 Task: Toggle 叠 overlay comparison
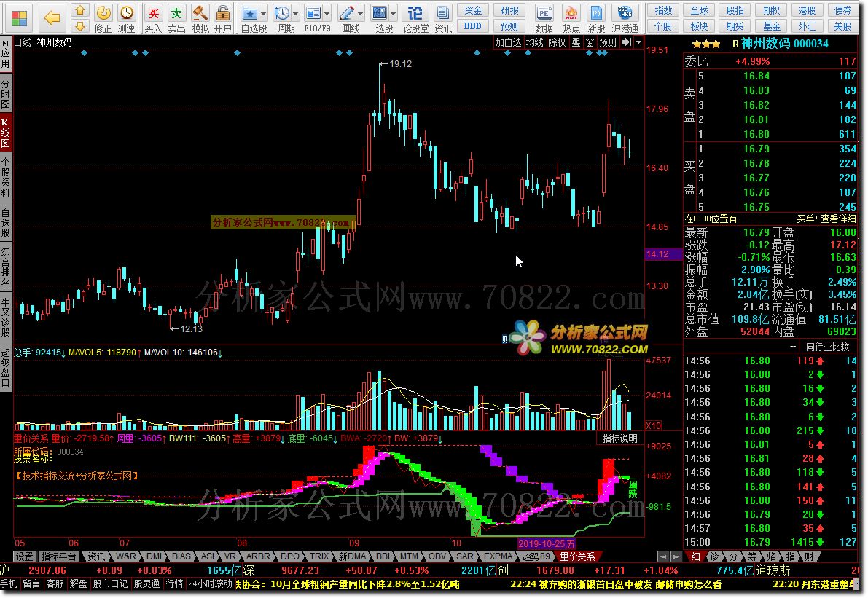click(x=576, y=42)
